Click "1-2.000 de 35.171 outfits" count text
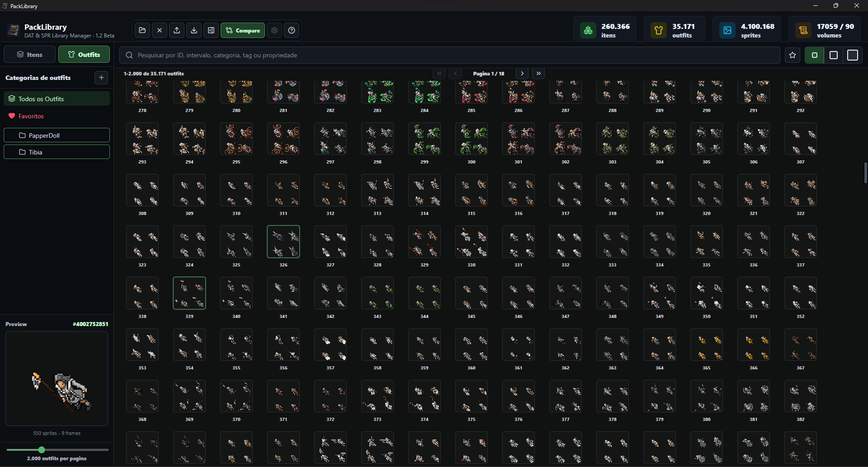Image resolution: width=868 pixels, height=467 pixels. [x=154, y=74]
